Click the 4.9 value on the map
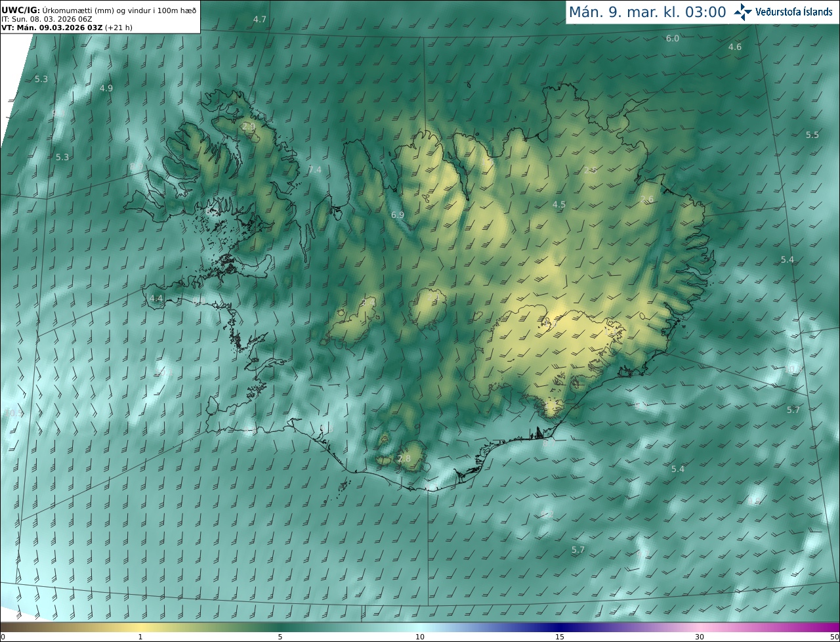 [x=106, y=89]
